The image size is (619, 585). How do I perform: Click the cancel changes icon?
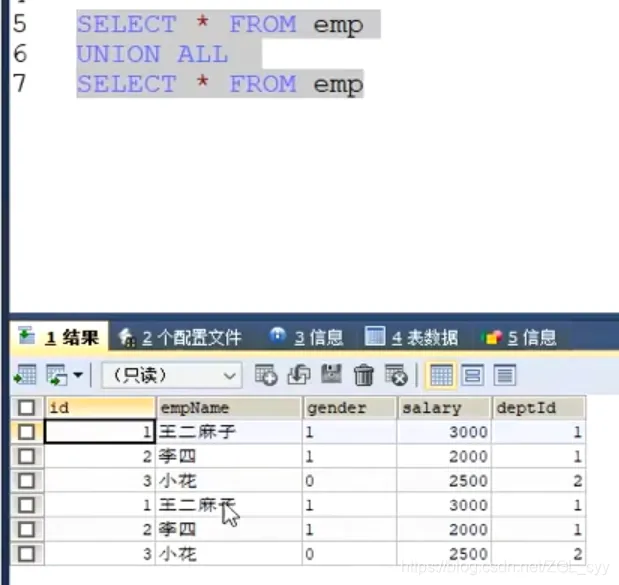(x=396, y=375)
